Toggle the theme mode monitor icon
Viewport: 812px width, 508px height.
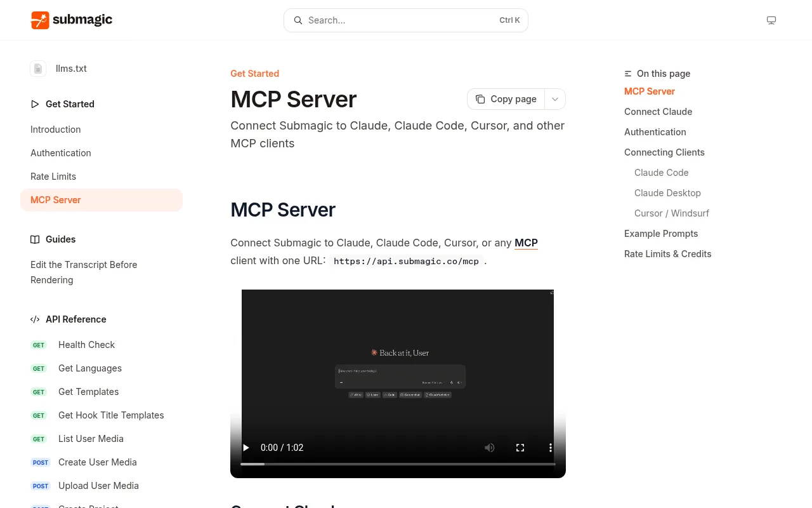(x=771, y=20)
